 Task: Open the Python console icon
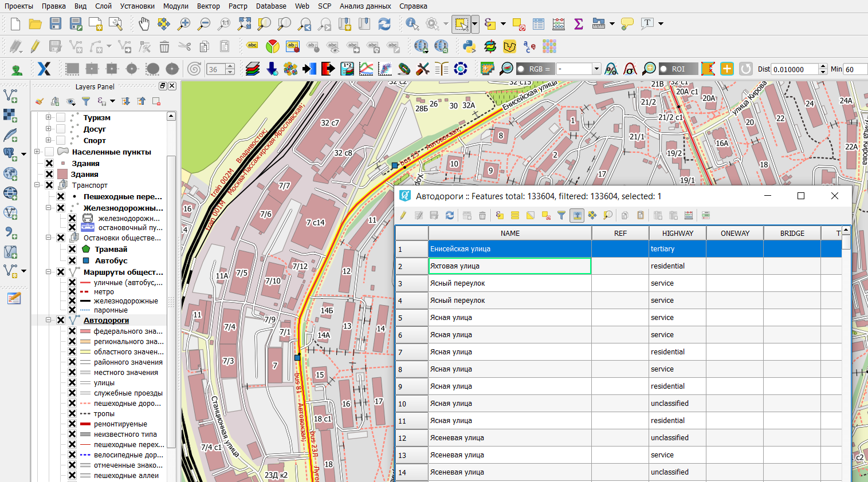coord(469,46)
